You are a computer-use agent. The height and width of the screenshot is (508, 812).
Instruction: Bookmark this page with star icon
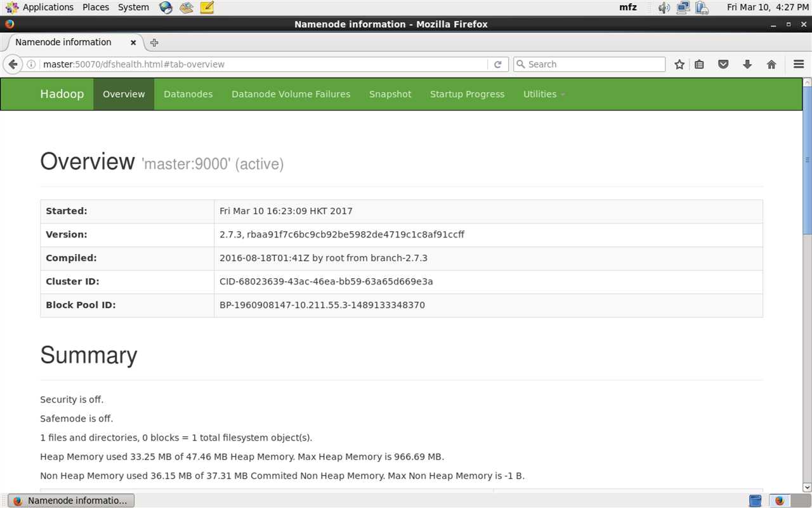click(679, 64)
